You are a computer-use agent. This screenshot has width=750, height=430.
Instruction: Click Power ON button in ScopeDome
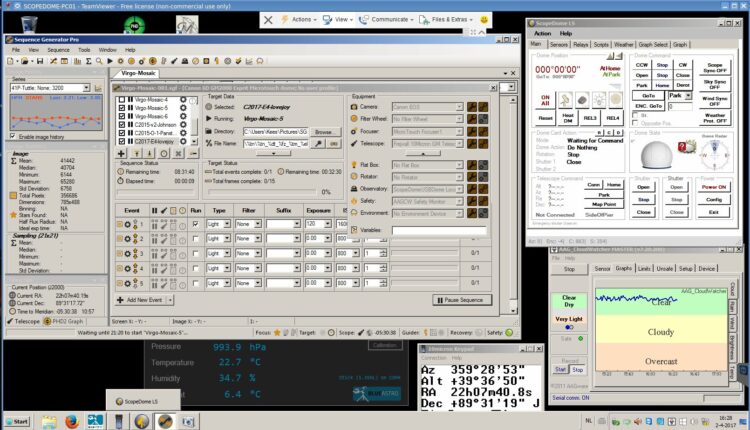[714, 187]
